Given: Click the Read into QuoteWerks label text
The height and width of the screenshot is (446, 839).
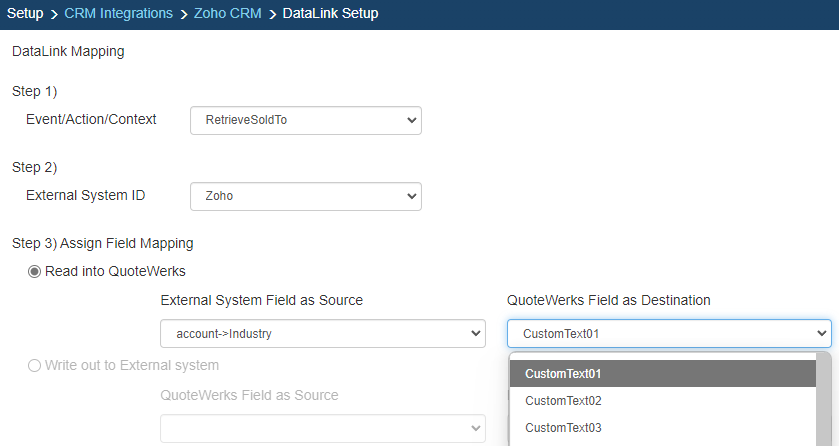Looking at the screenshot, I should 115,271.
